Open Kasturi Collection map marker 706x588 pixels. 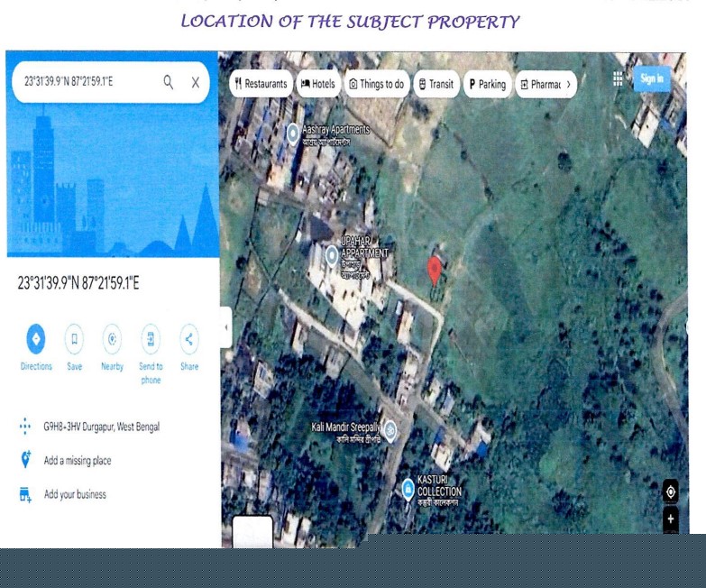tap(408, 489)
